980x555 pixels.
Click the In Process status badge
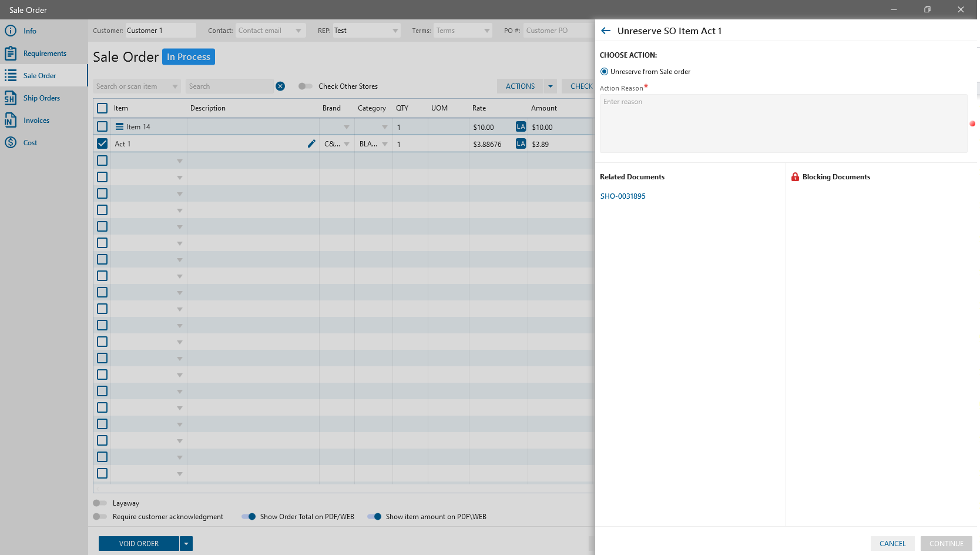[x=189, y=57]
